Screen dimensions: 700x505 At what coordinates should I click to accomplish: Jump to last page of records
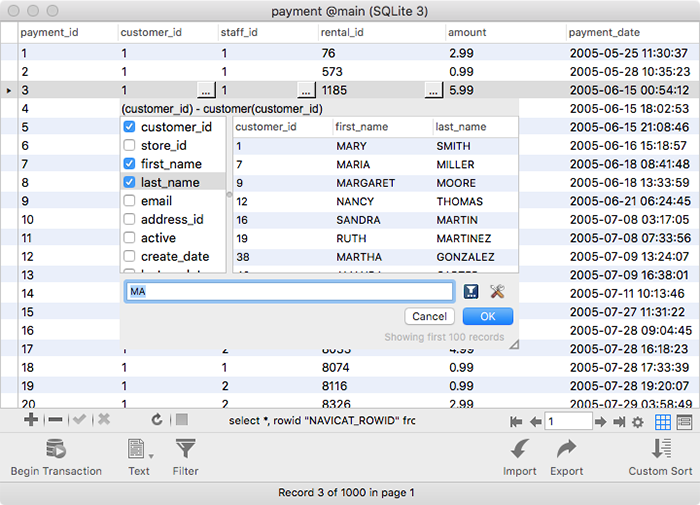[x=619, y=422]
